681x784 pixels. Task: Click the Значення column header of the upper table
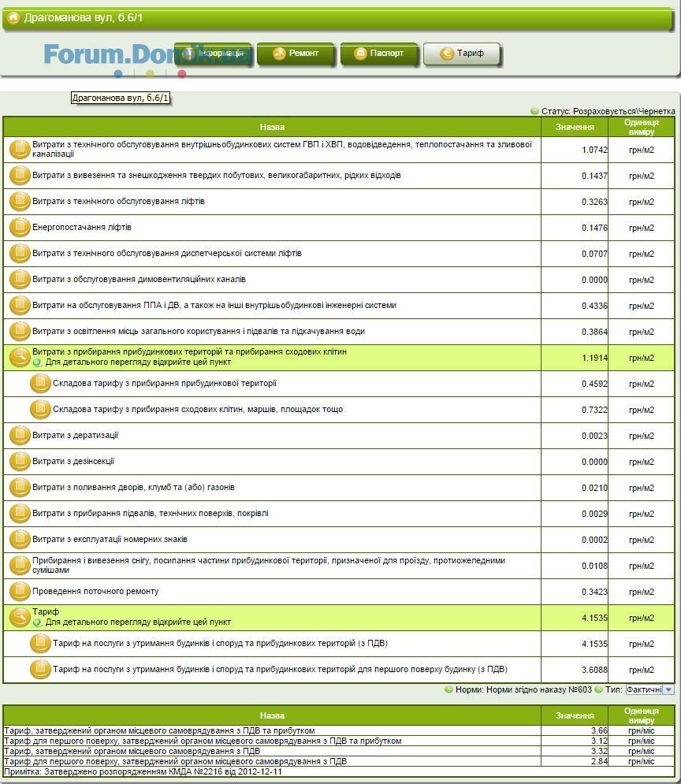575,127
